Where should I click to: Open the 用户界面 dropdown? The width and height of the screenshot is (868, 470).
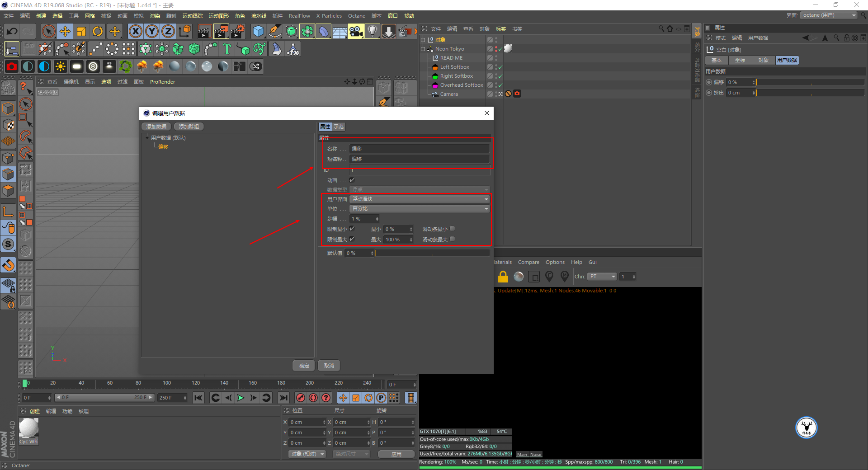pos(420,199)
